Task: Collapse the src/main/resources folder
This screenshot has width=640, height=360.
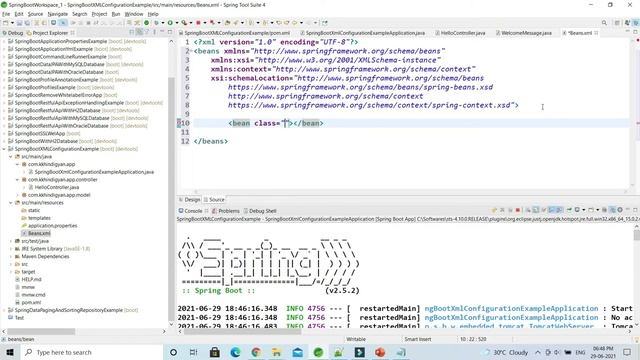Action: (11, 203)
